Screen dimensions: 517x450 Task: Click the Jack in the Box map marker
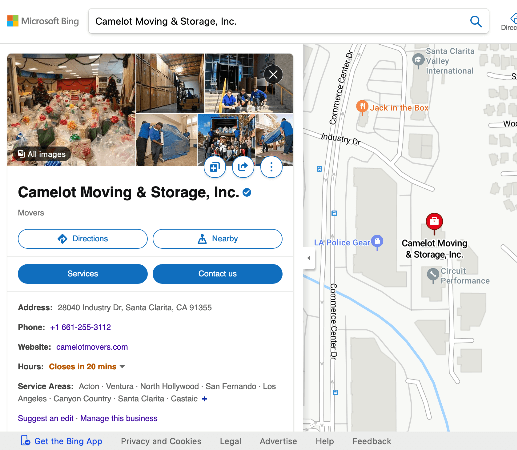pyautogui.click(x=362, y=107)
